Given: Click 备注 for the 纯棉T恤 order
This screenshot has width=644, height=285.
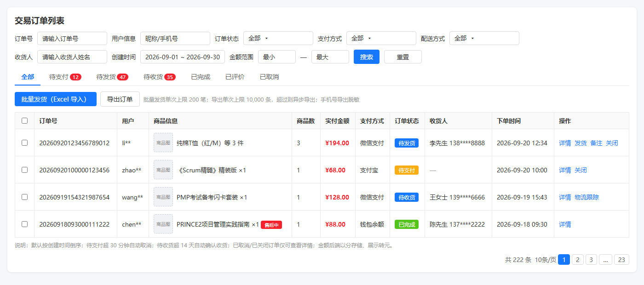Looking at the screenshot, I should pos(596,143).
